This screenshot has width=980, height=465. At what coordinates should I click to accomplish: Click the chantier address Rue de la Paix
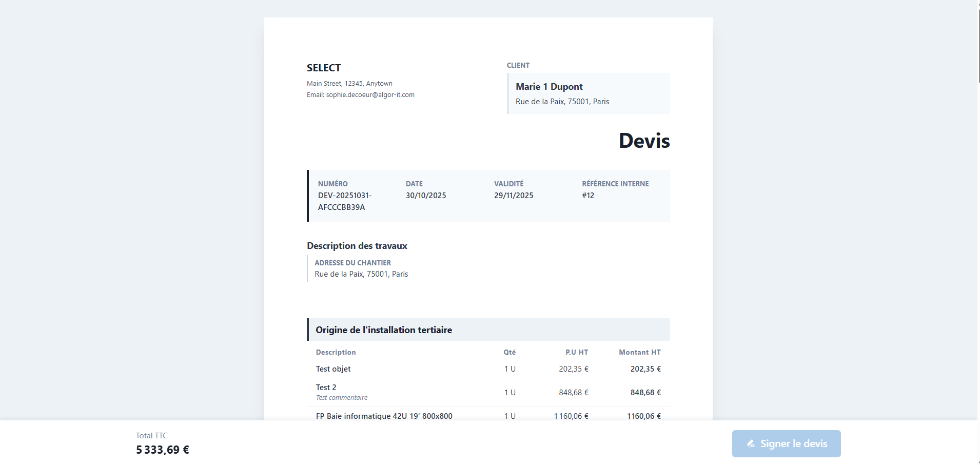361,274
